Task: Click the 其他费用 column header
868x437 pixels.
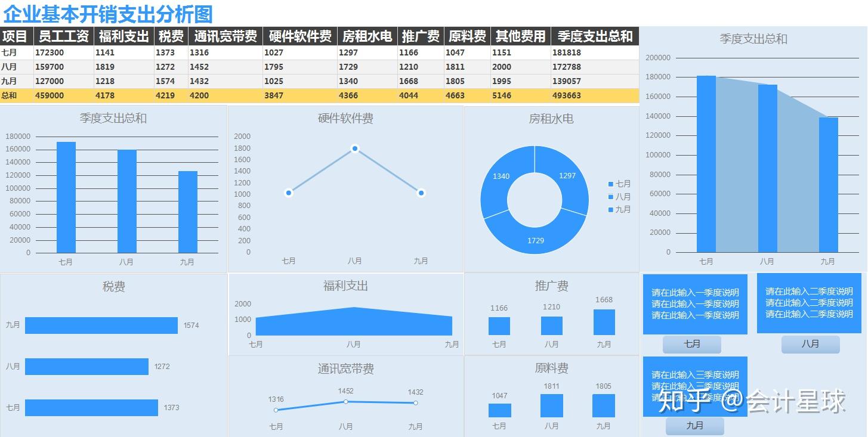Action: [521, 36]
